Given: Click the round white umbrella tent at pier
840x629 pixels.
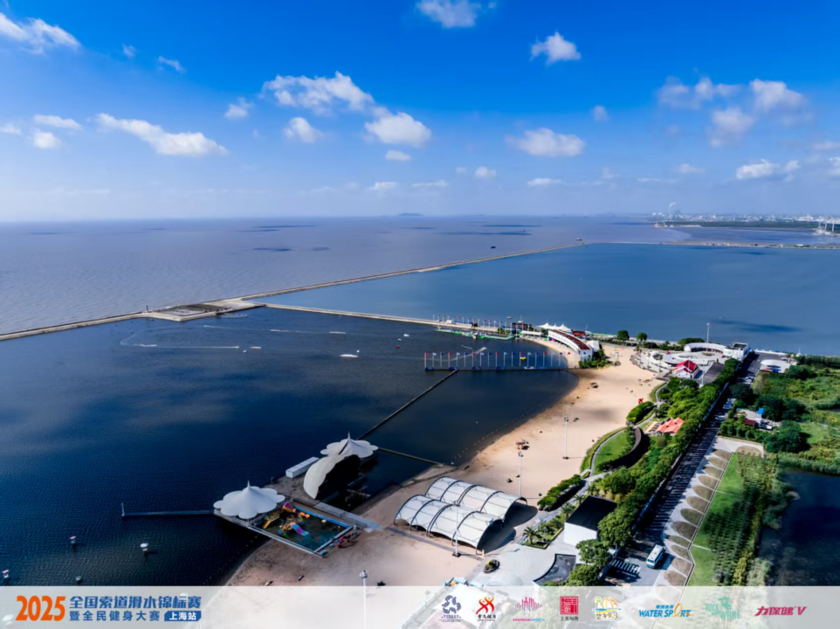Looking at the screenshot, I should [x=249, y=502].
